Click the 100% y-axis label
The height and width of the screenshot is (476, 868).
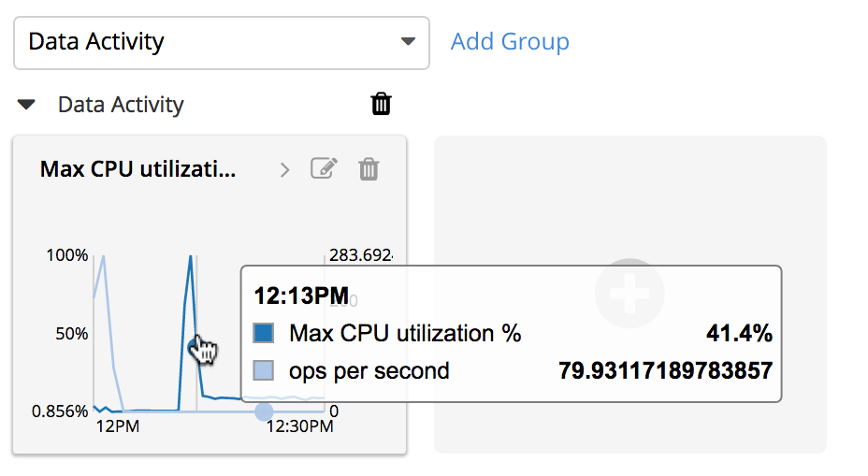click(x=67, y=255)
